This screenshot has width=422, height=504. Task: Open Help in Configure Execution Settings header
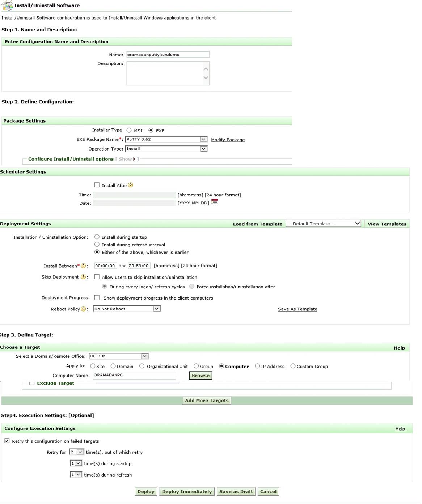click(400, 429)
